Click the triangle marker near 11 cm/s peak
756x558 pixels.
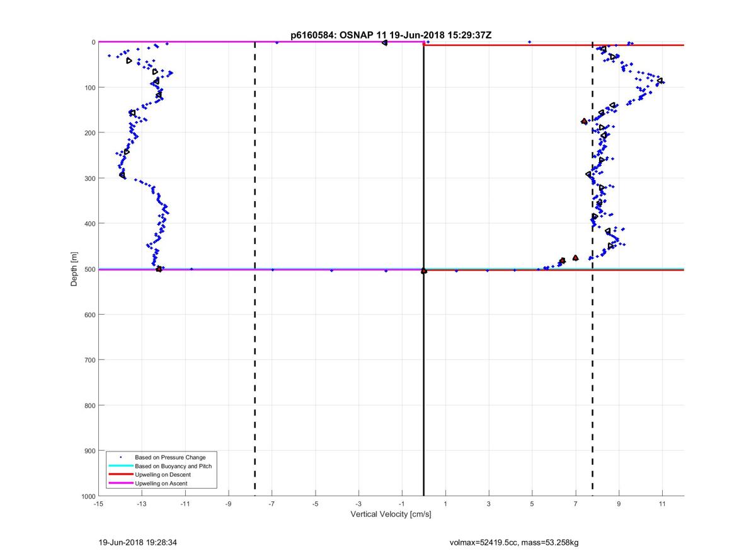coord(660,81)
